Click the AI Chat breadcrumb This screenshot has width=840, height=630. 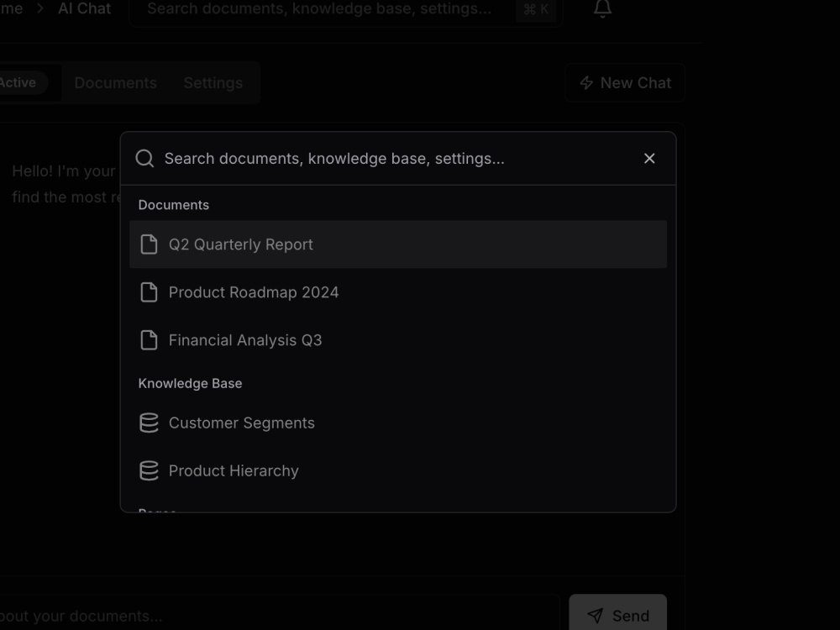tap(85, 8)
